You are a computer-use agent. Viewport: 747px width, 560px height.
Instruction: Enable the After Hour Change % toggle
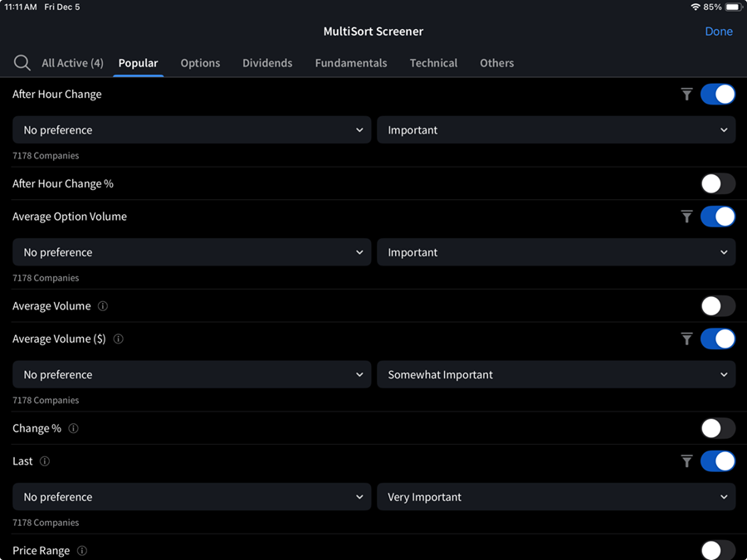(x=717, y=183)
